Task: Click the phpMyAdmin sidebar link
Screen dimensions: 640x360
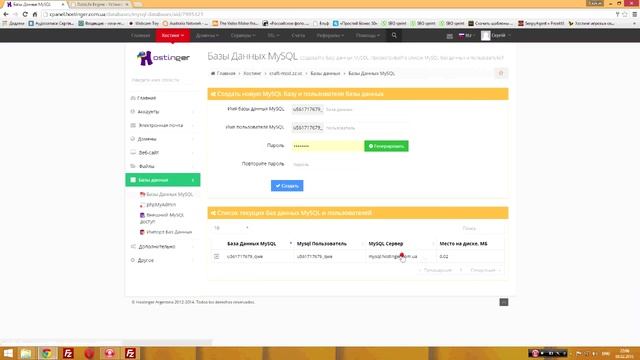Action: (161, 204)
